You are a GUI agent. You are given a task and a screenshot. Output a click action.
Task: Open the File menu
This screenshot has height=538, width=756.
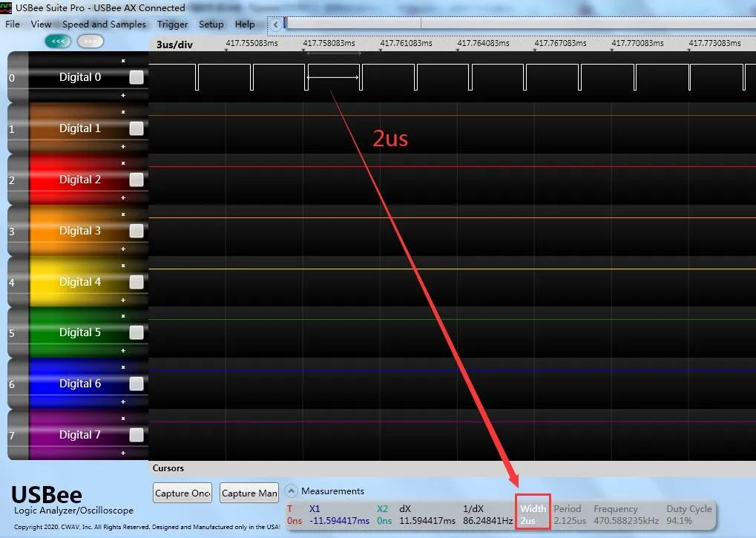pyautogui.click(x=13, y=24)
